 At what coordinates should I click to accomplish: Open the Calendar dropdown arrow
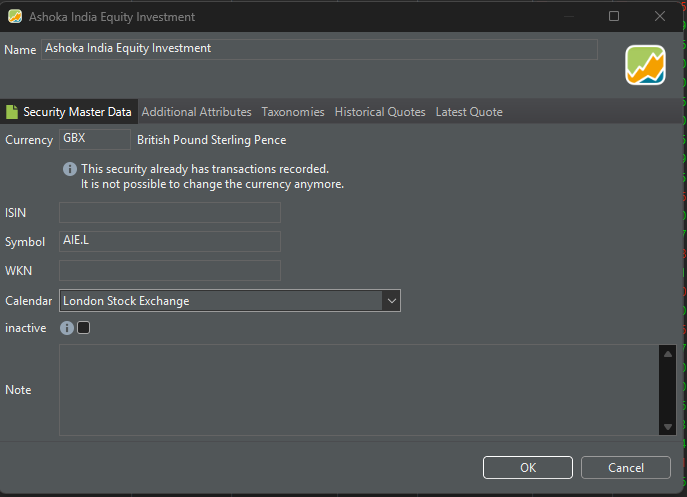pos(391,301)
